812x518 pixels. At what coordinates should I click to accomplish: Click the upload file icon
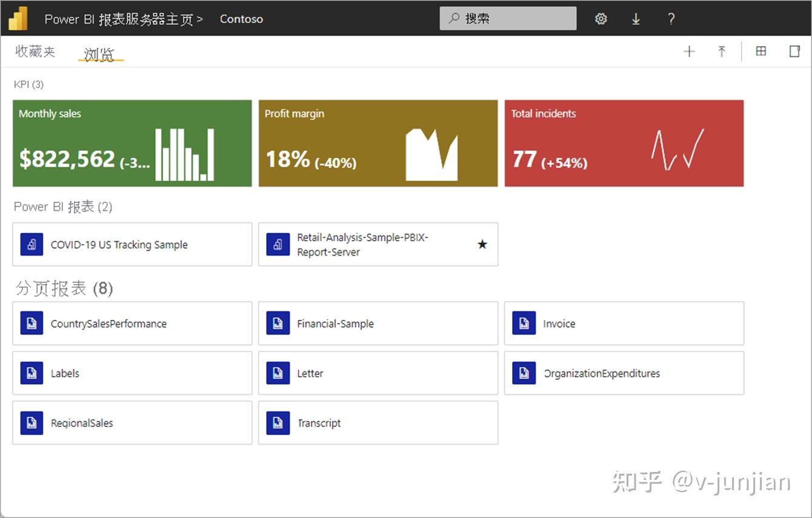tap(722, 51)
